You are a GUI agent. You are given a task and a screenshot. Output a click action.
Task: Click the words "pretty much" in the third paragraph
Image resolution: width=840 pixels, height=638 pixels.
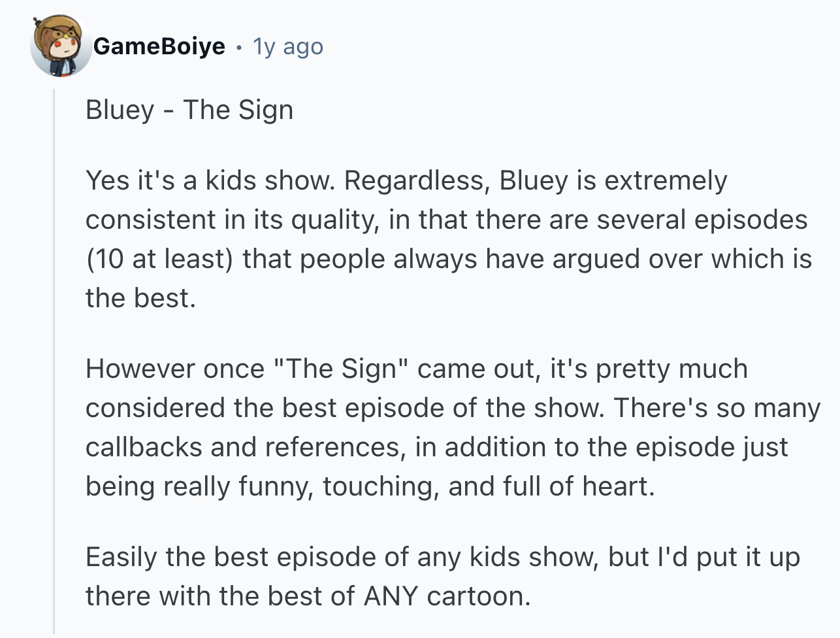[671, 369]
